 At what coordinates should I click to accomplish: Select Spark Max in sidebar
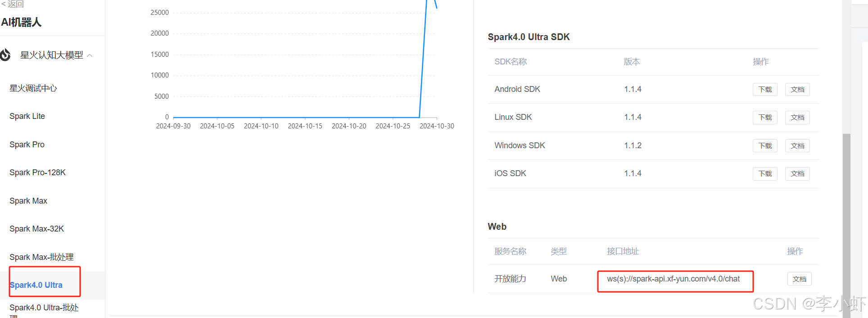[28, 201]
